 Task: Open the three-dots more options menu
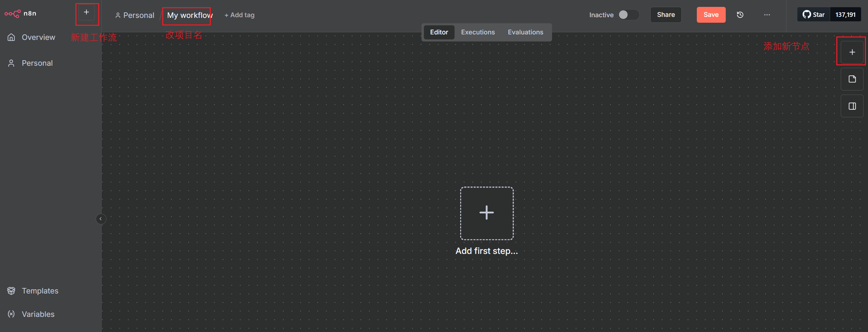(x=767, y=15)
